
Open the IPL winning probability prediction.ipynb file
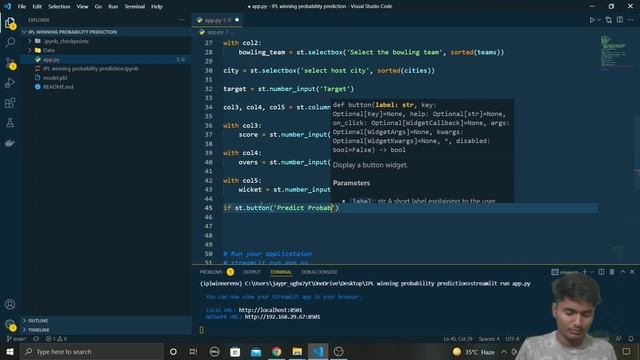point(106,69)
